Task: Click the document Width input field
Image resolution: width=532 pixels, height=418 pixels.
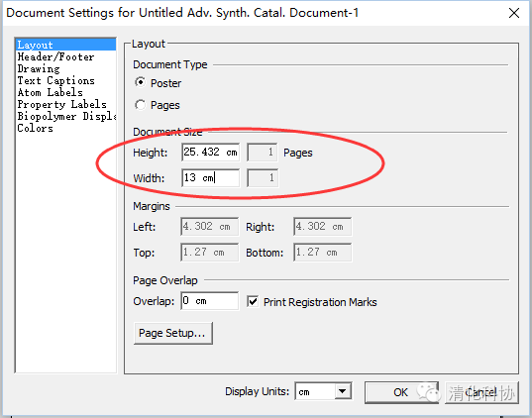Action: click(210, 177)
